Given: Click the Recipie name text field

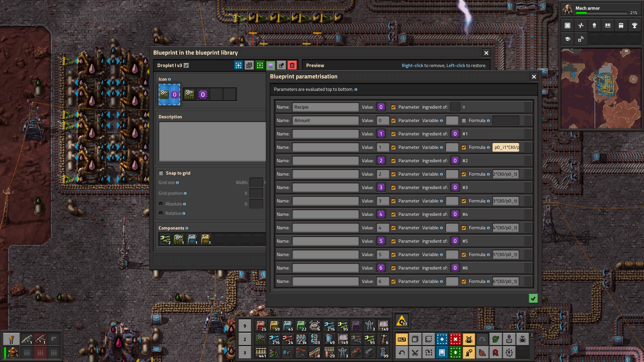Looking at the screenshot, I should coord(325,107).
